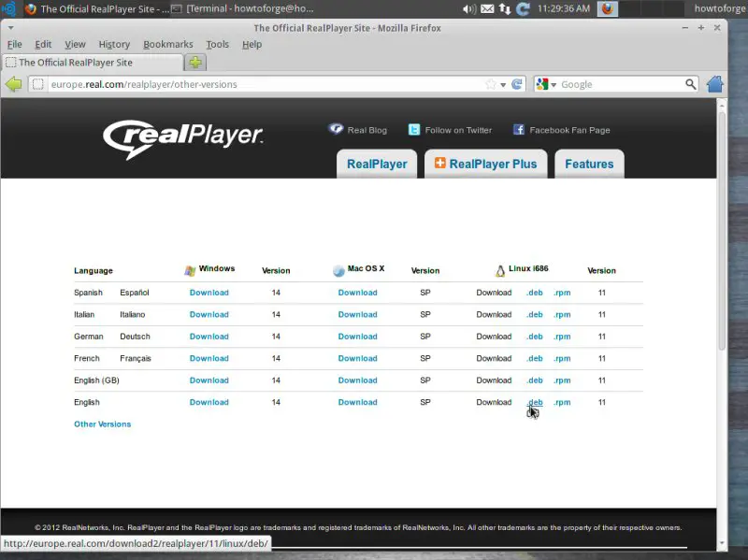The width and height of the screenshot is (748, 560).
Task: Click the Facebook Fan Page link
Action: click(x=569, y=130)
